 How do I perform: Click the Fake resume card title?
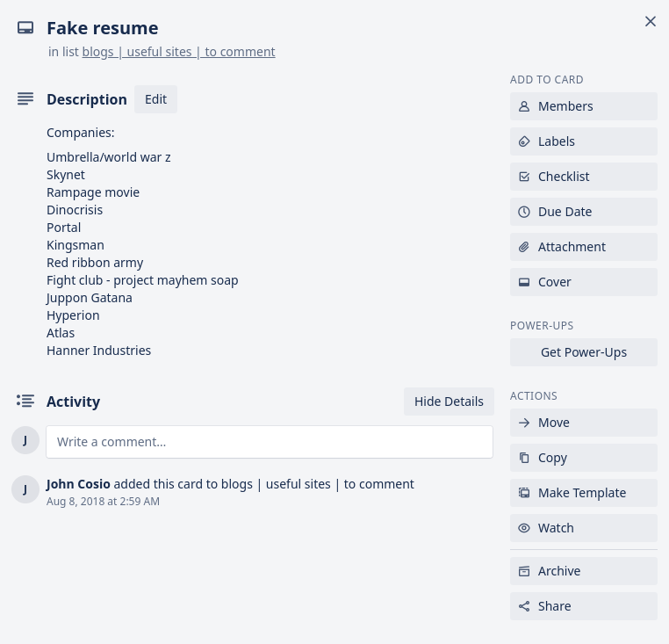[x=103, y=28]
